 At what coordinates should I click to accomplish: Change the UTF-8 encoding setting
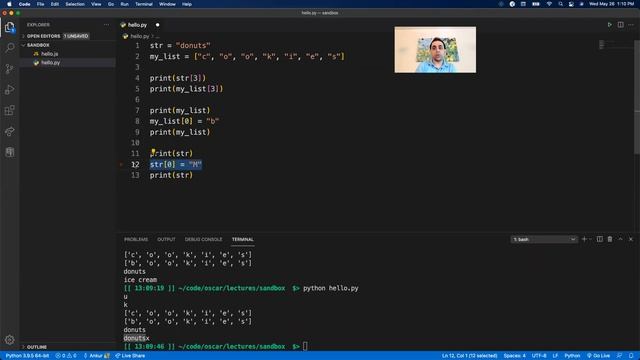click(539, 356)
